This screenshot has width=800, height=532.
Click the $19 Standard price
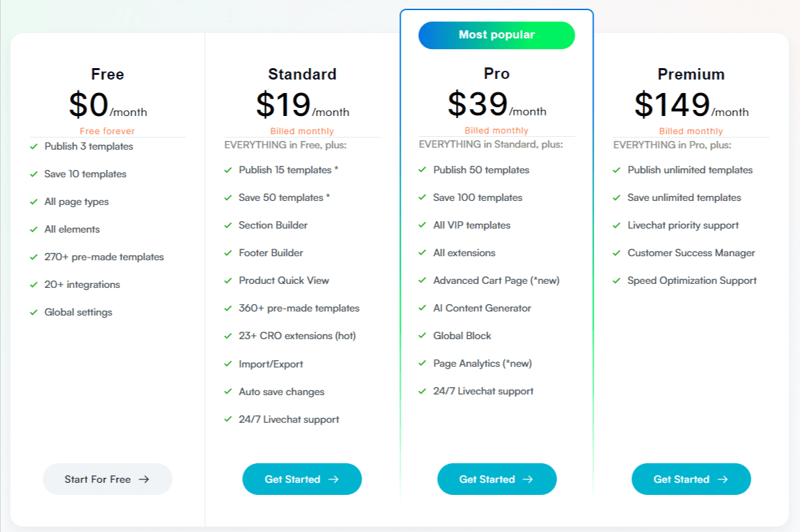[x=283, y=105]
